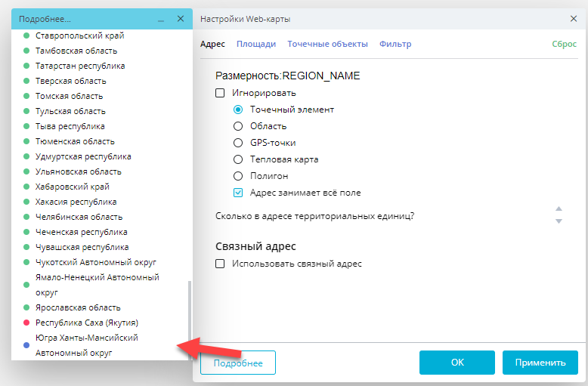Click the blue dot for Югра Ханты-Мансийский округ

pyautogui.click(x=26, y=345)
